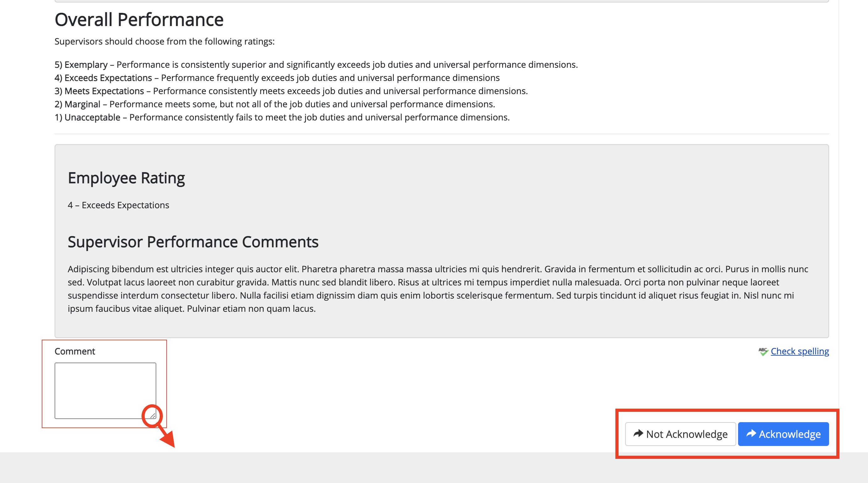
Task: Click the '2) Marginal' description line
Action: point(275,104)
